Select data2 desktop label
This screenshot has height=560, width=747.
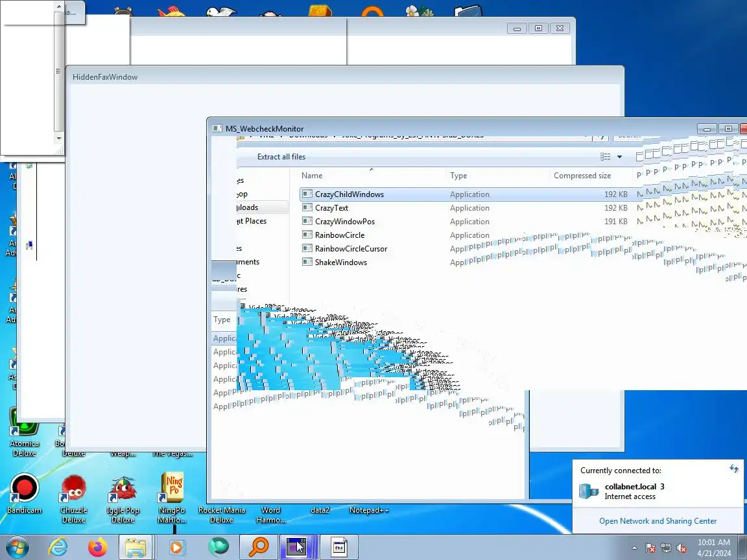pos(320,510)
